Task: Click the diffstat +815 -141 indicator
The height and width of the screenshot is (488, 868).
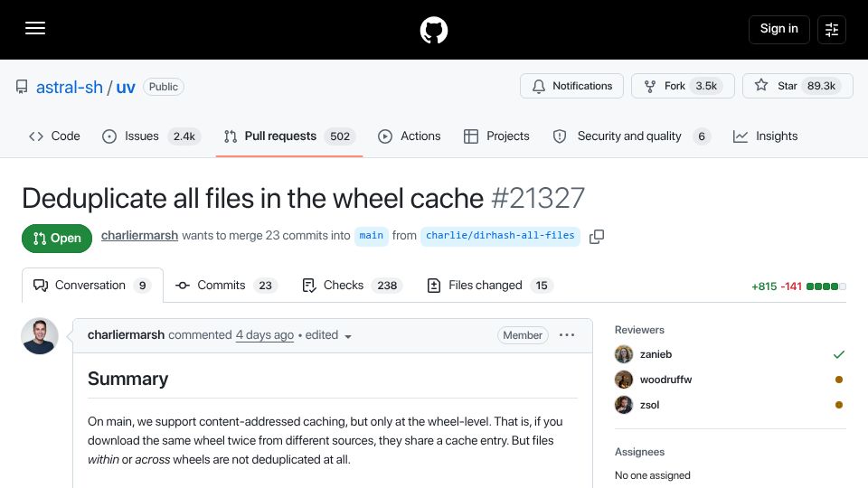Action: pos(798,286)
